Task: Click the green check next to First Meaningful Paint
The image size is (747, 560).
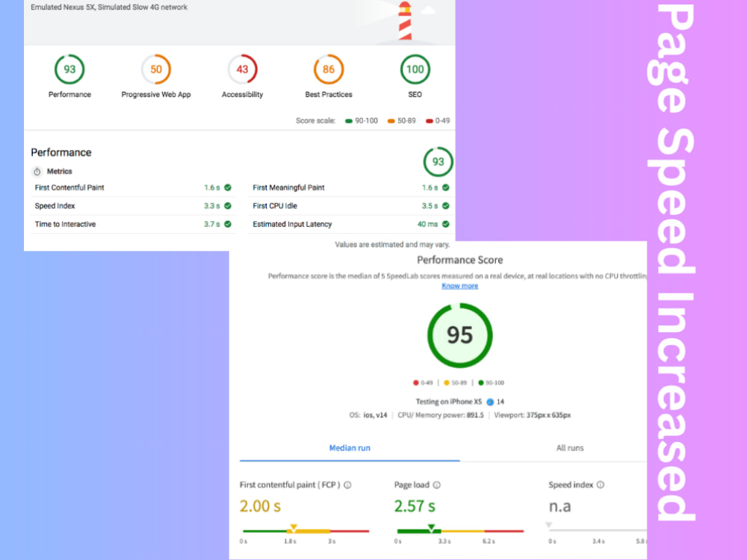Action: [445, 187]
